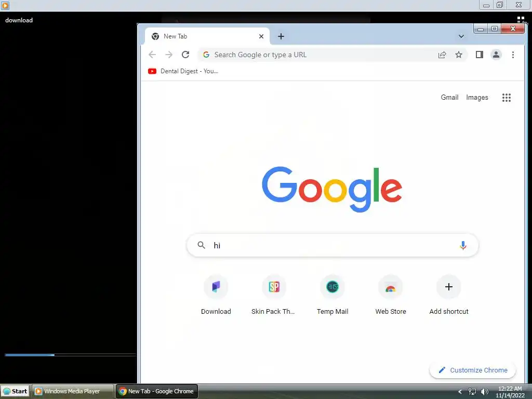
Task: Open Chrome's three-dot menu
Action: 513,55
